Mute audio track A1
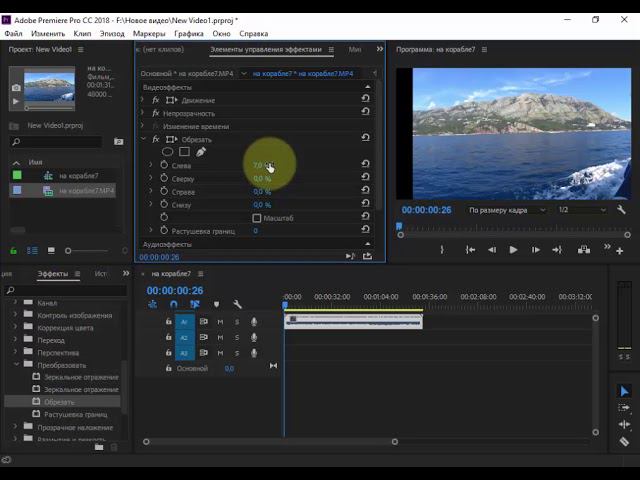 219,322
